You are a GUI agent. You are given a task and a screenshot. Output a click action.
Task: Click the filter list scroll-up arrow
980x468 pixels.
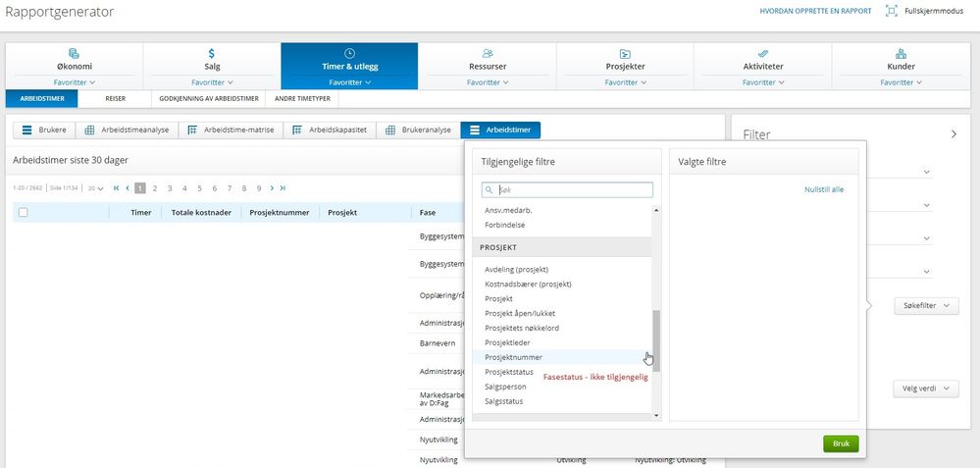655,211
